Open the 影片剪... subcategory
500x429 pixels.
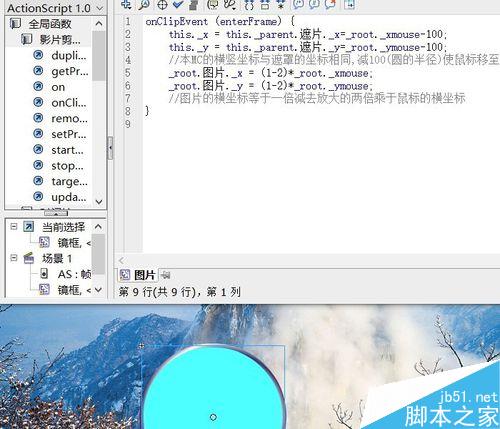60,40
